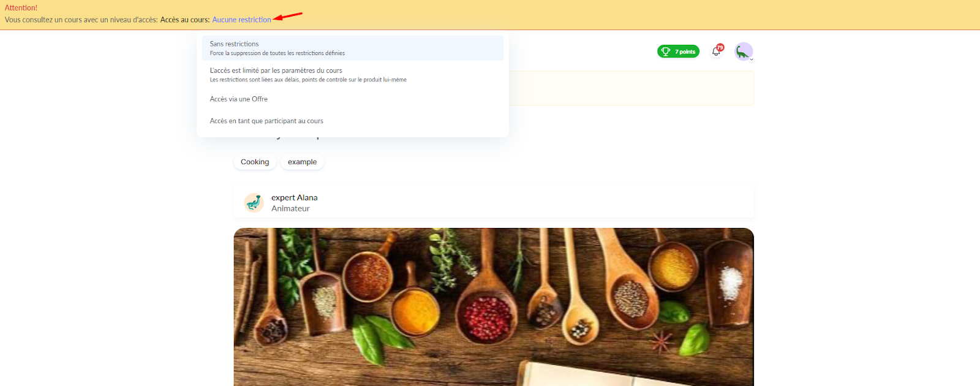Open the notifications bell

click(715, 52)
